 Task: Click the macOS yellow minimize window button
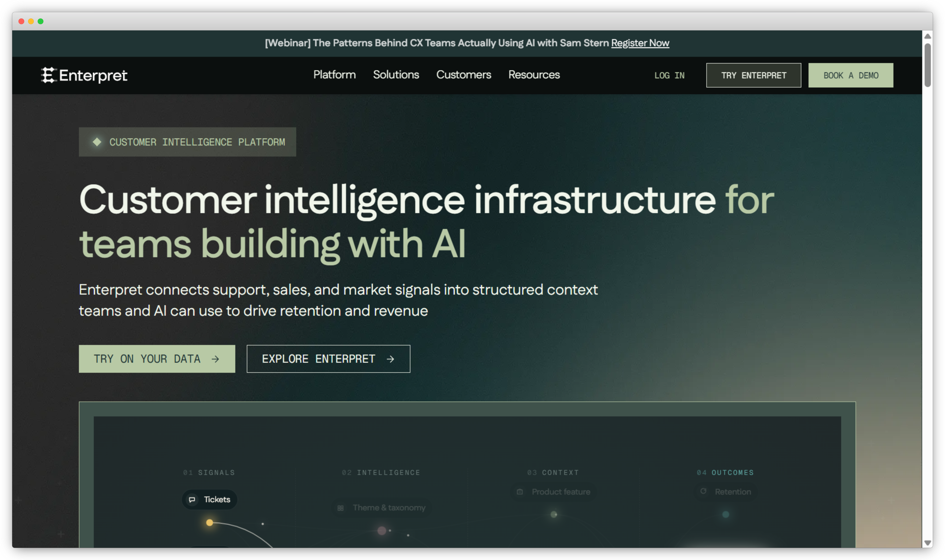point(31,21)
